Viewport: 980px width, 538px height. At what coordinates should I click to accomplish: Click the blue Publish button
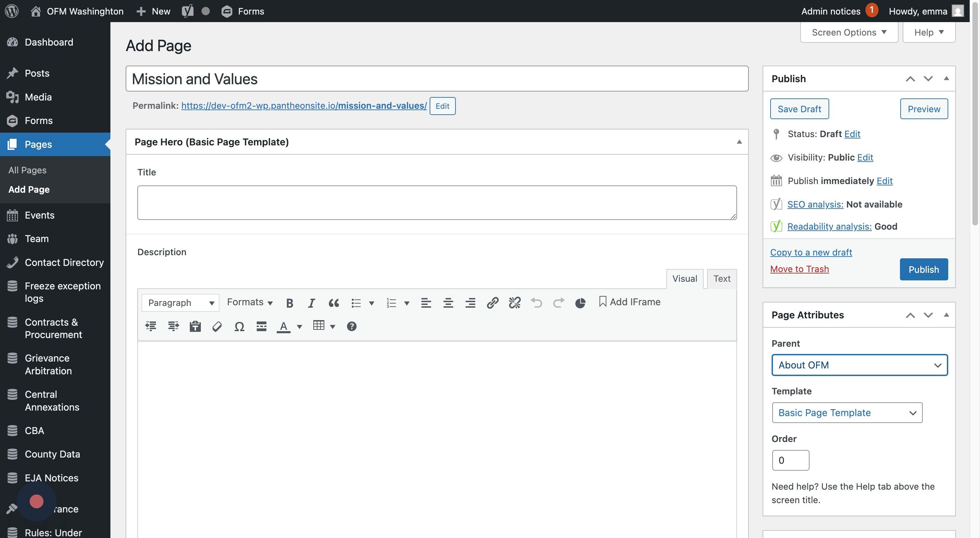pyautogui.click(x=923, y=269)
